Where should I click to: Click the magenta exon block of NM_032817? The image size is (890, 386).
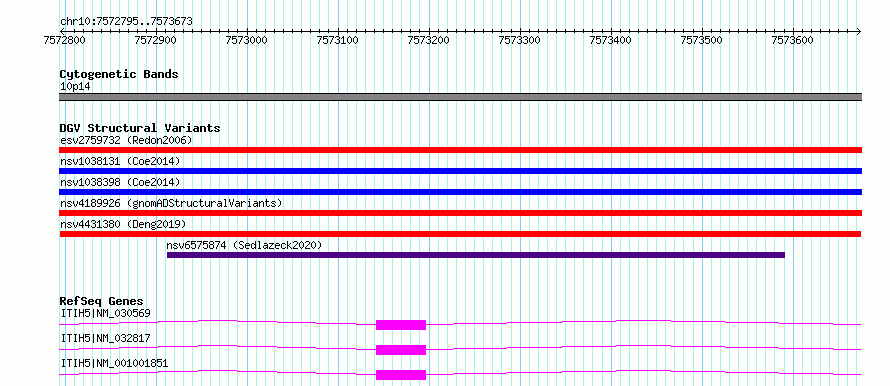click(401, 350)
